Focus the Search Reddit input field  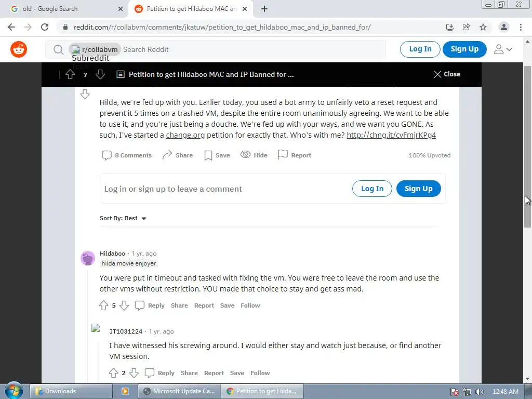[x=253, y=49]
